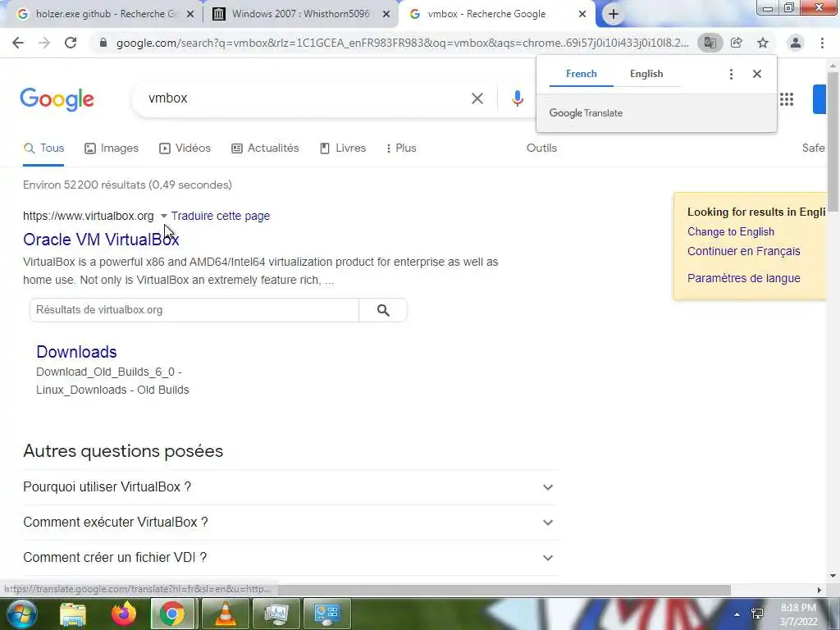Viewport: 840px width, 630px height.
Task: Click 'Traduire cette page' link
Action: click(x=221, y=216)
